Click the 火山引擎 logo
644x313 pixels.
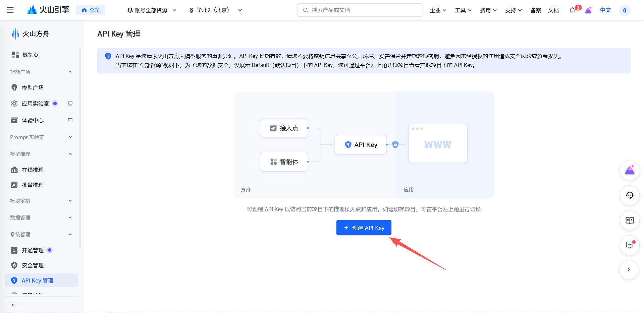point(48,10)
